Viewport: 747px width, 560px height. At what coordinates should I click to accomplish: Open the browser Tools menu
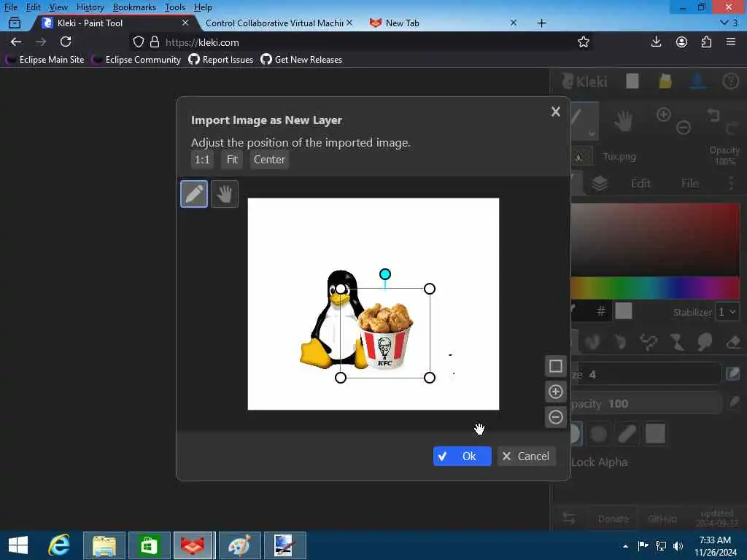(175, 7)
